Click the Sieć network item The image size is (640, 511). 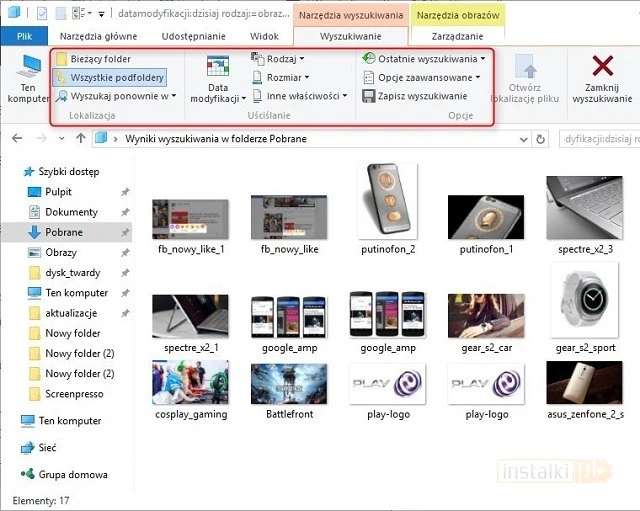(47, 448)
